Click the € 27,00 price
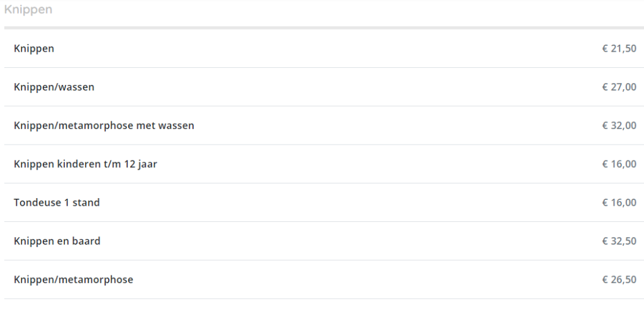Viewport: 644px width, 310px height. (x=619, y=87)
